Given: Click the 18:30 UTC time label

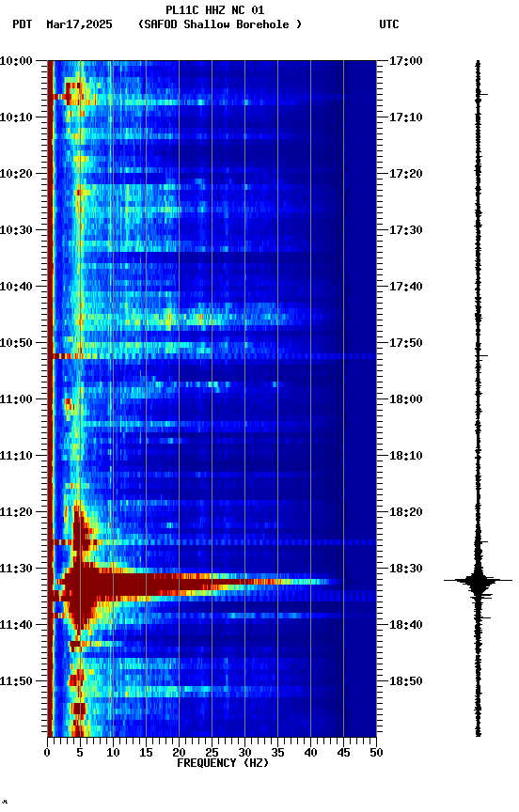Looking at the screenshot, I should (406, 569).
